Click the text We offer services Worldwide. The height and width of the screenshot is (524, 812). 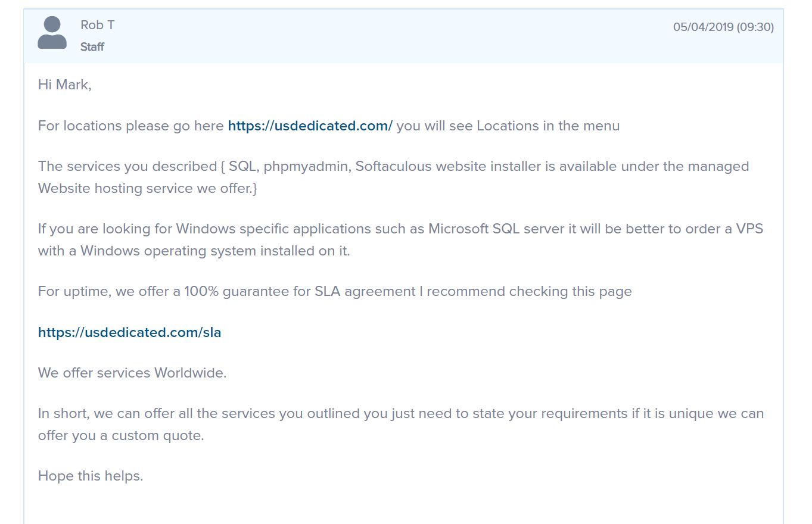pyautogui.click(x=132, y=373)
